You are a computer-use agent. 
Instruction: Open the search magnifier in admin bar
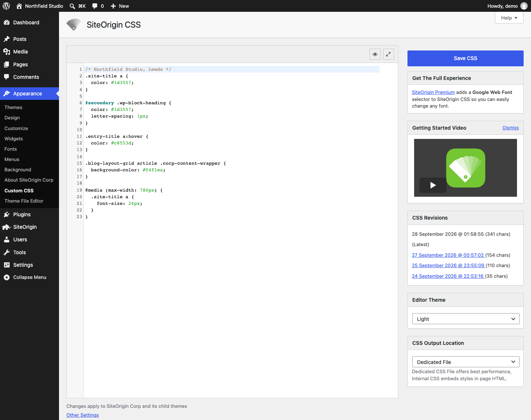[73, 6]
